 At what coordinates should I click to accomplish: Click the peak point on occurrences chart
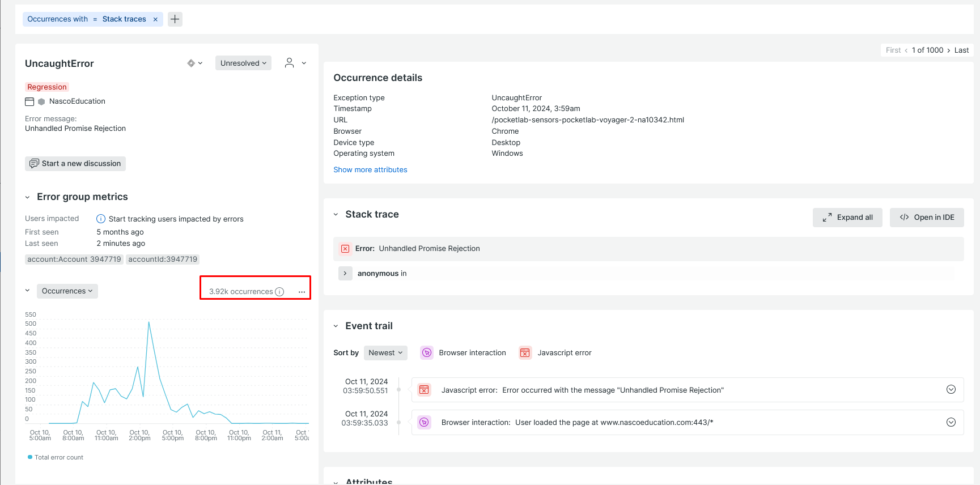(x=149, y=322)
